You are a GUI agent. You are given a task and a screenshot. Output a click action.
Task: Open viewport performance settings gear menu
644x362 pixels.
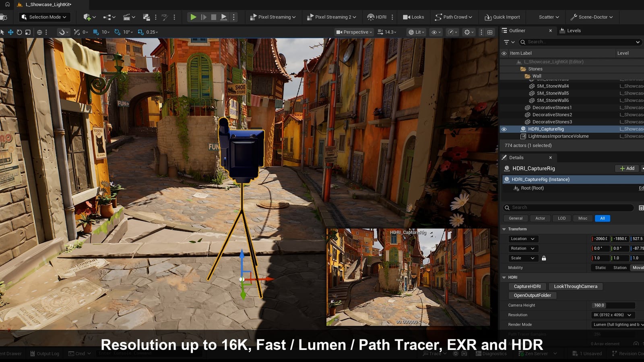(x=469, y=32)
